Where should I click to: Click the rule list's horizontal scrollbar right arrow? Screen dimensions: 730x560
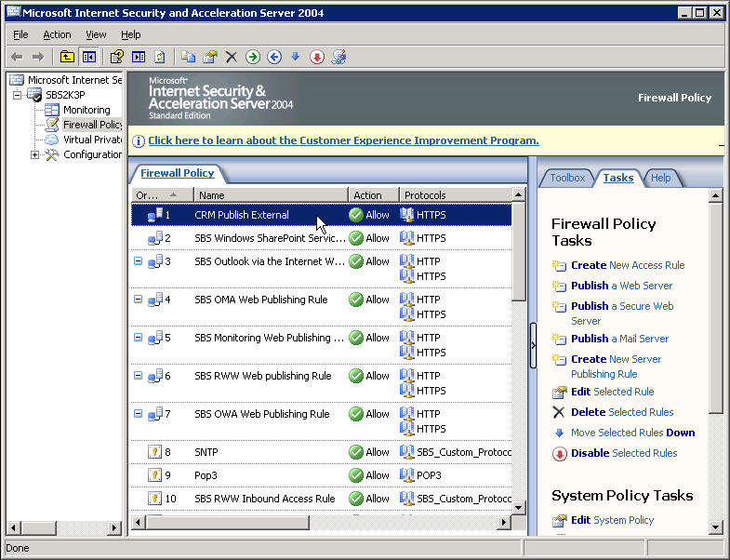tap(504, 523)
